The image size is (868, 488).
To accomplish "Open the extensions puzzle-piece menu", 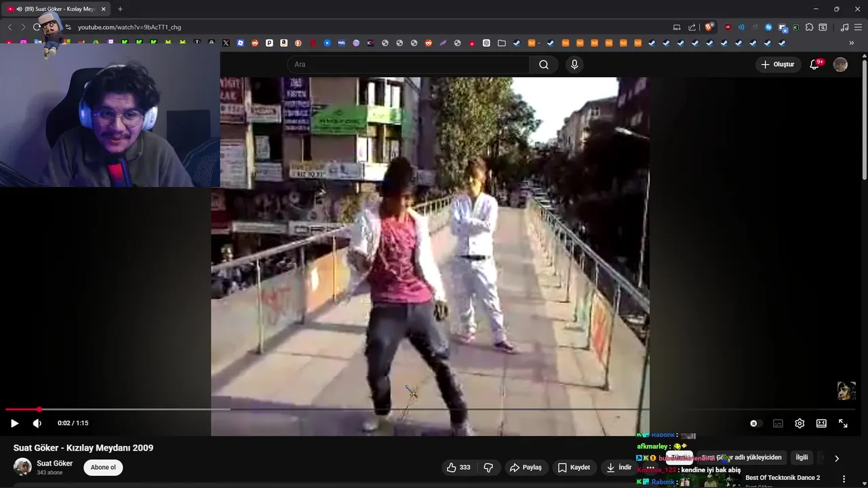I will [x=809, y=27].
